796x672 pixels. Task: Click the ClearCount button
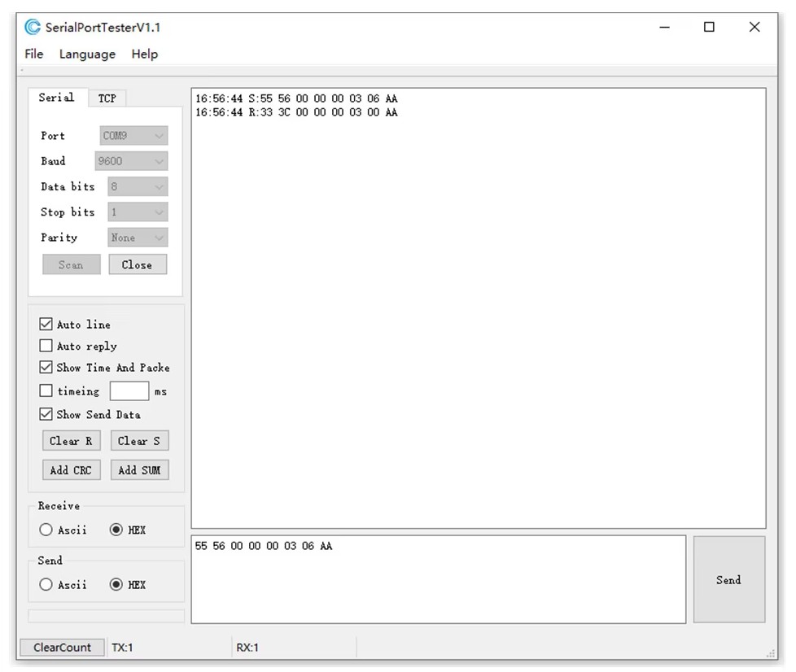click(x=62, y=648)
